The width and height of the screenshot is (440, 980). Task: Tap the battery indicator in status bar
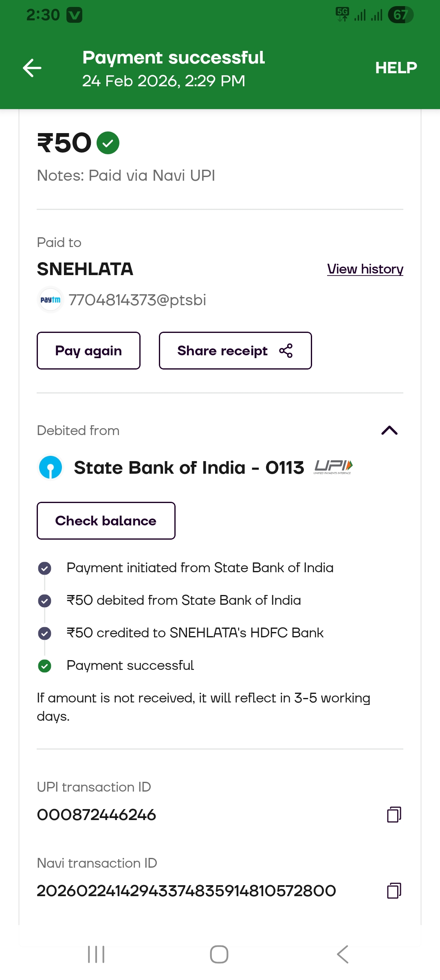coord(400,15)
